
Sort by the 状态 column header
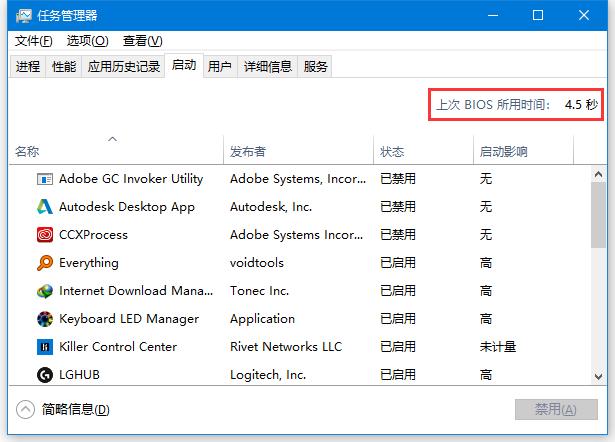(392, 152)
